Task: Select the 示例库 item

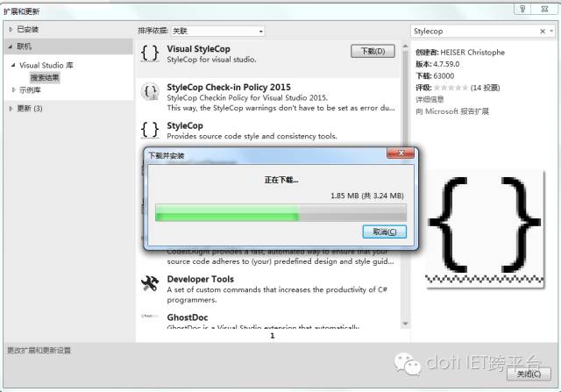Action: point(30,89)
